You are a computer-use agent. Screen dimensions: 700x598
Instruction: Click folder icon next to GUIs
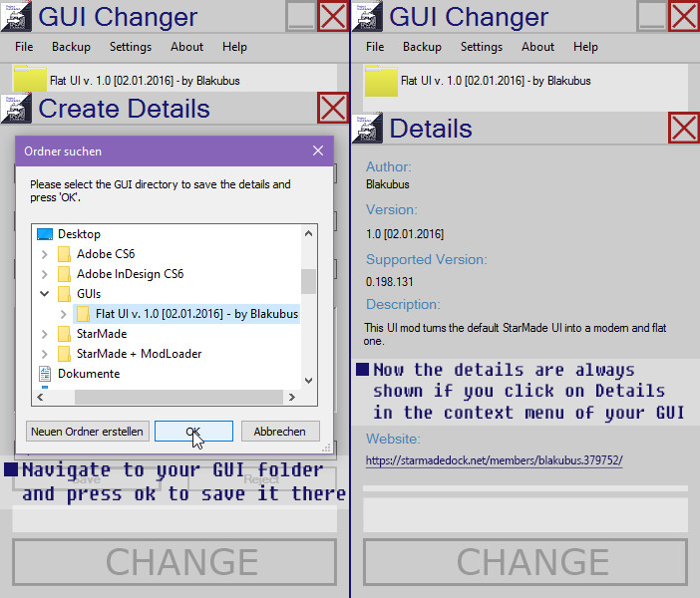click(x=64, y=294)
